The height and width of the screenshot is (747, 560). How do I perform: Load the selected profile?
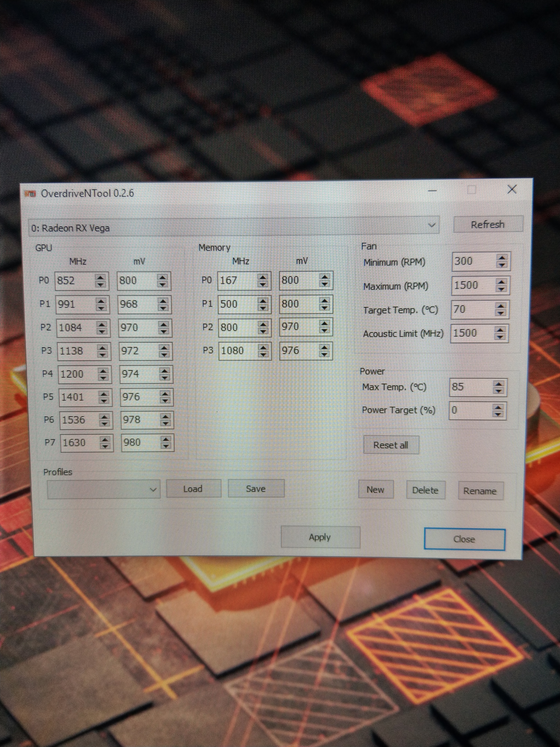[193, 489]
